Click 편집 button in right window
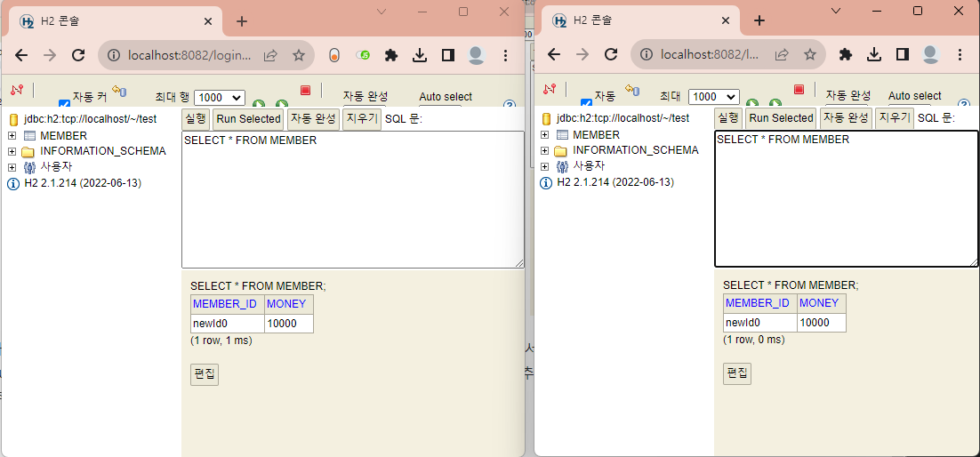 point(737,373)
